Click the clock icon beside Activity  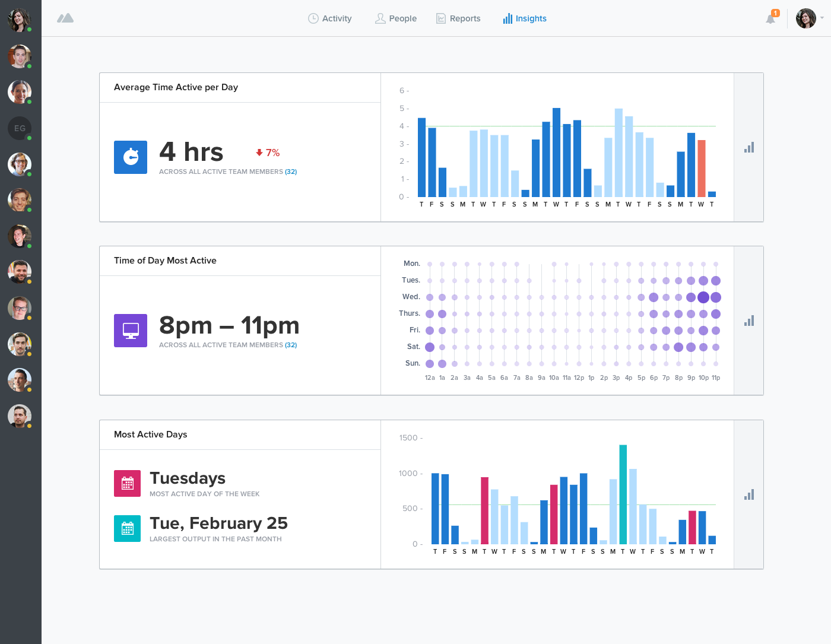click(x=312, y=18)
